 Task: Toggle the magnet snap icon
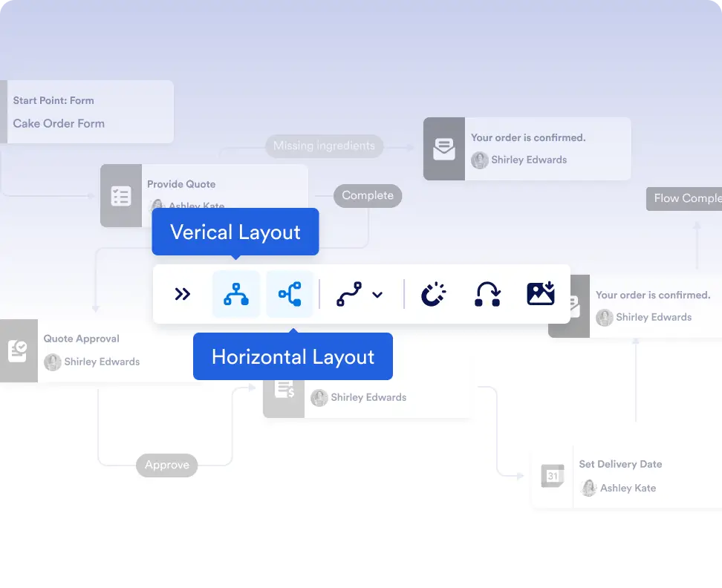(433, 294)
